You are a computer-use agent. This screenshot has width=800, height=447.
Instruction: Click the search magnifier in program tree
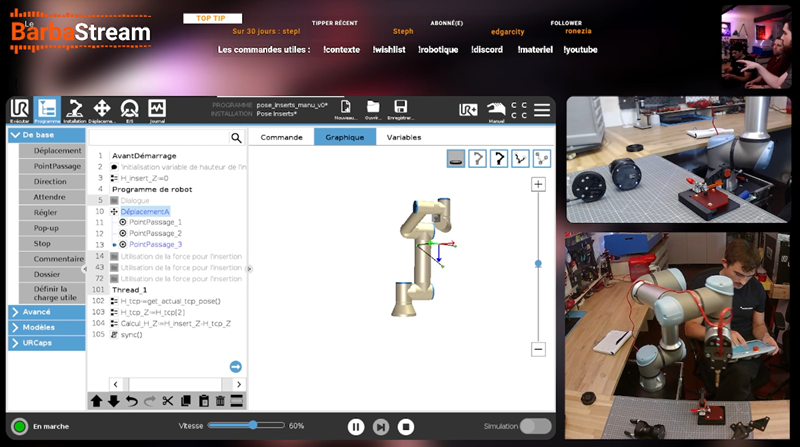tap(236, 138)
